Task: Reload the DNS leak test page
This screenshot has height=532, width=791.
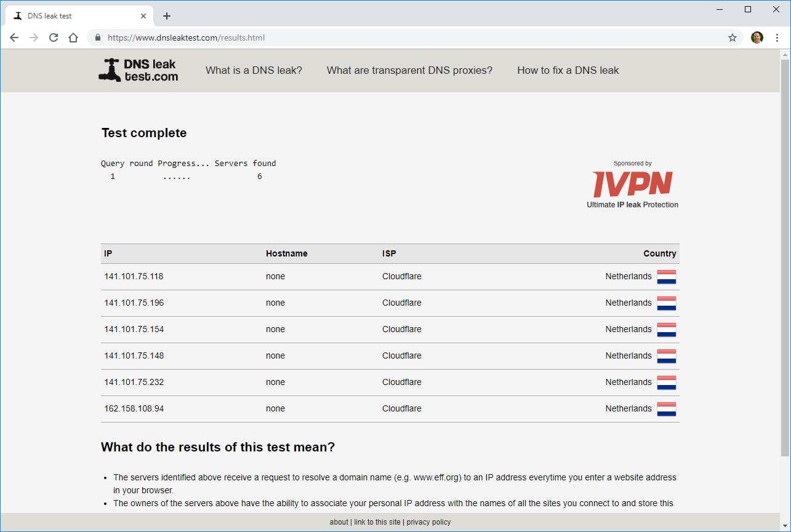Action: tap(54, 38)
